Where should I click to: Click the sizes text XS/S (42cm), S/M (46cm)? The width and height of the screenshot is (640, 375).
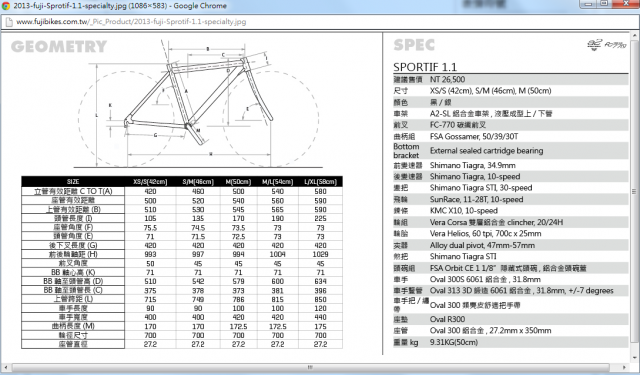coord(490,91)
